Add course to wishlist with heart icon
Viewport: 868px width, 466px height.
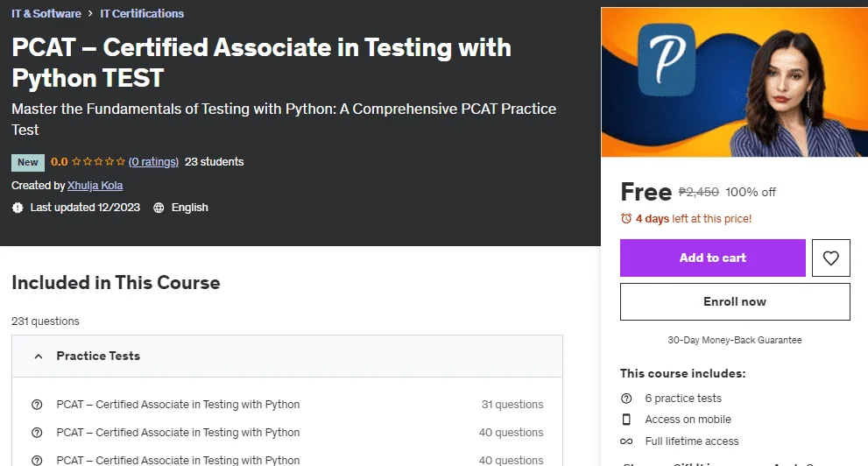pos(830,258)
